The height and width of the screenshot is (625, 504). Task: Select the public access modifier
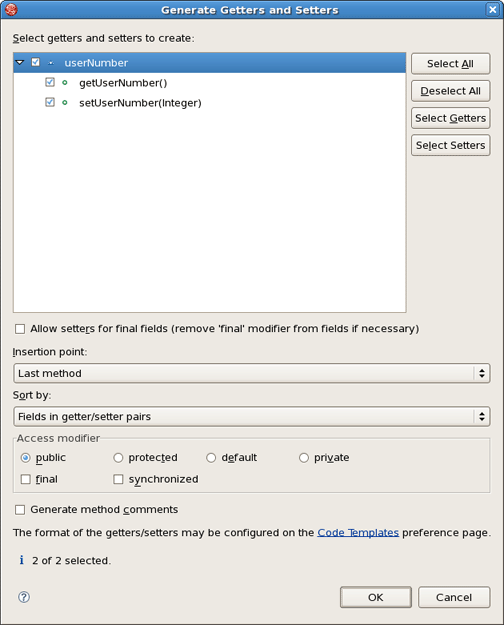click(x=26, y=458)
